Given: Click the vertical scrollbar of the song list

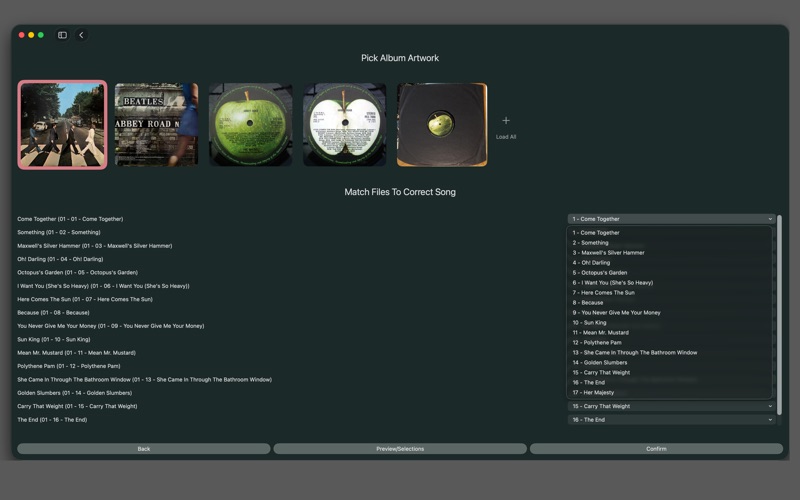Looking at the screenshot, I should click(x=779, y=315).
